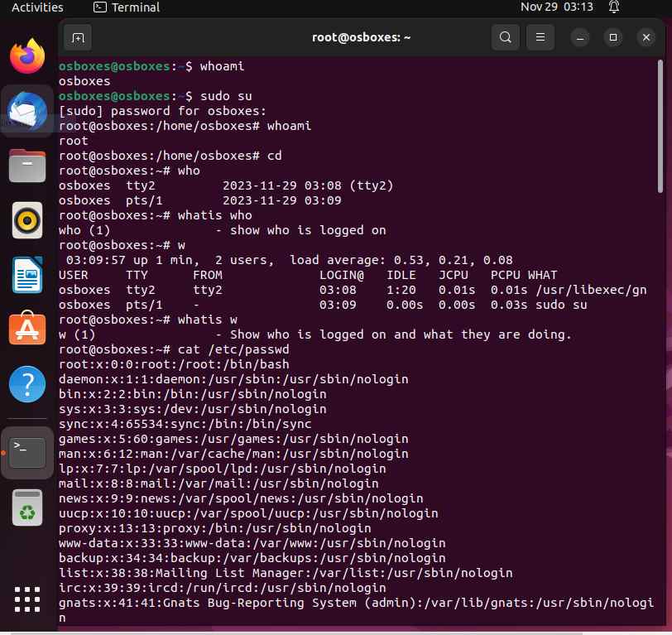
Task: Click the 'games:x:5:60' passwd entry
Action: pos(233,439)
